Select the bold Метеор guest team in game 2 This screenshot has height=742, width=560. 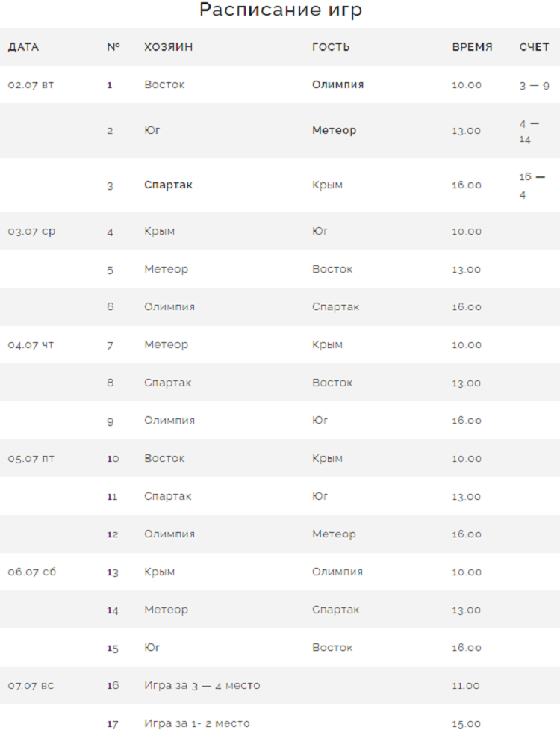click(x=334, y=130)
